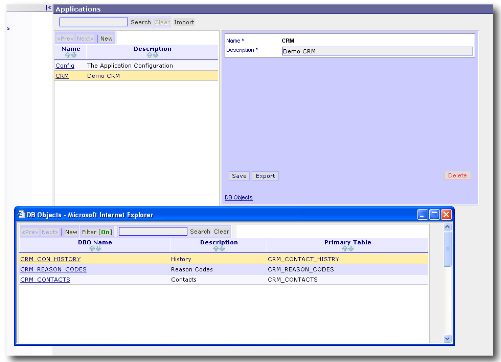Click Search in the DB Objects window
Screen dimensions: 501x362
pos(200,232)
